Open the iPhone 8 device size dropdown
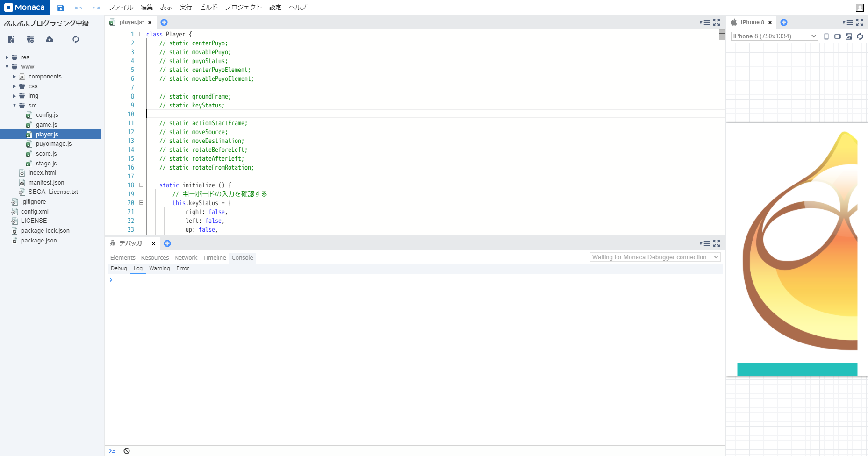The width and height of the screenshot is (868, 456). pyautogui.click(x=774, y=36)
